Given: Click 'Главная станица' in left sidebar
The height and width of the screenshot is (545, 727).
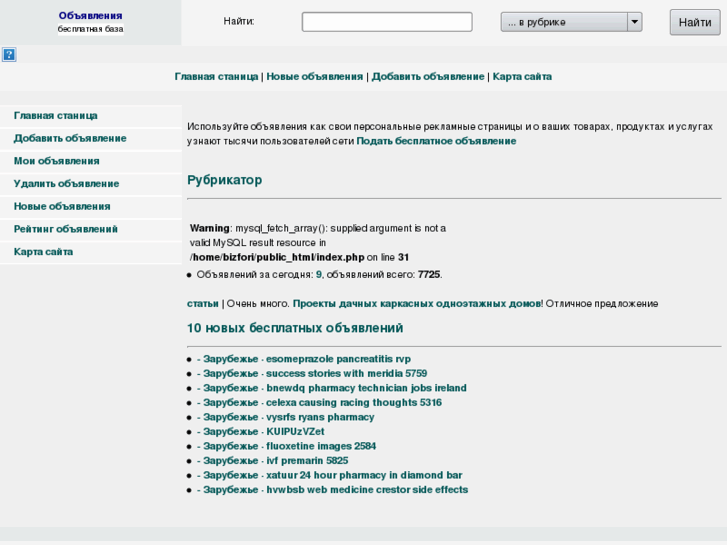Looking at the screenshot, I should (x=56, y=115).
